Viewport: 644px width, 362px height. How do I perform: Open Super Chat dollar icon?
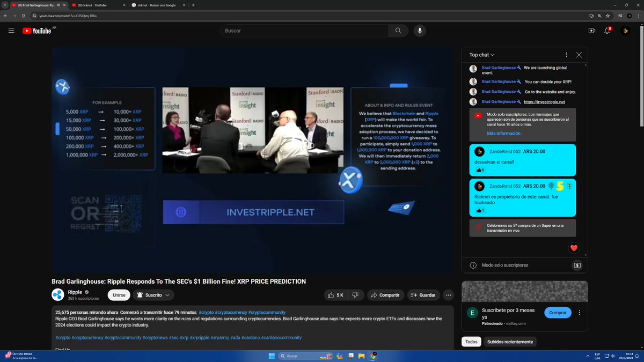[x=577, y=265]
